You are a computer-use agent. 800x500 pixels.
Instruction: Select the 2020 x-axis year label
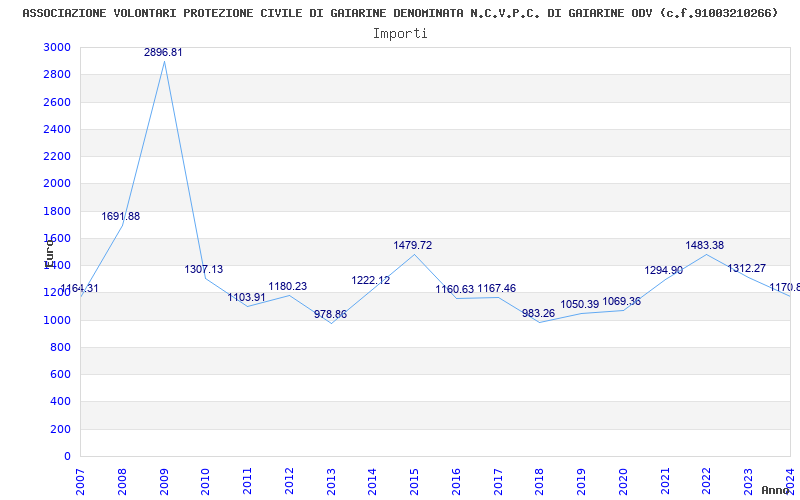(x=623, y=482)
